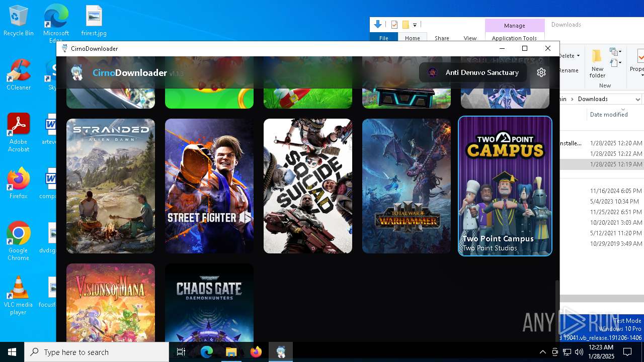The width and height of the screenshot is (644, 362).
Task: Open CirnoDownloader settings via the gear icon
Action: [541, 72]
